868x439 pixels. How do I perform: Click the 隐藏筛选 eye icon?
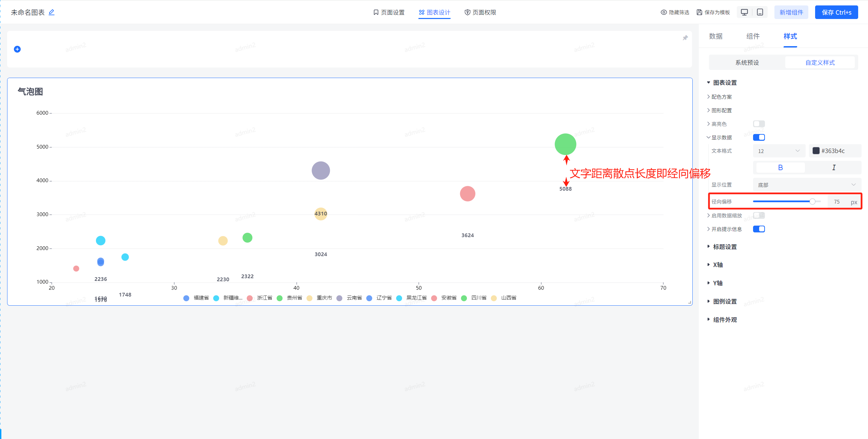pyautogui.click(x=664, y=12)
